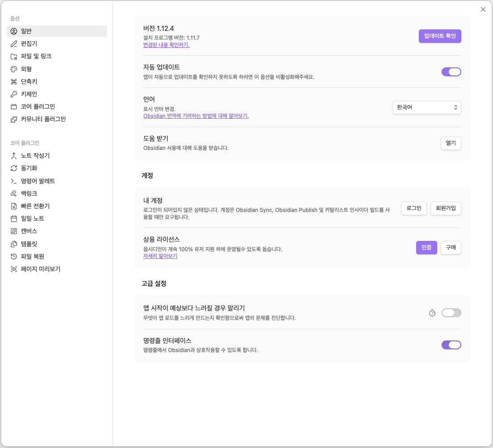Click the 열기 help button
This screenshot has height=448, width=493.
click(x=451, y=143)
